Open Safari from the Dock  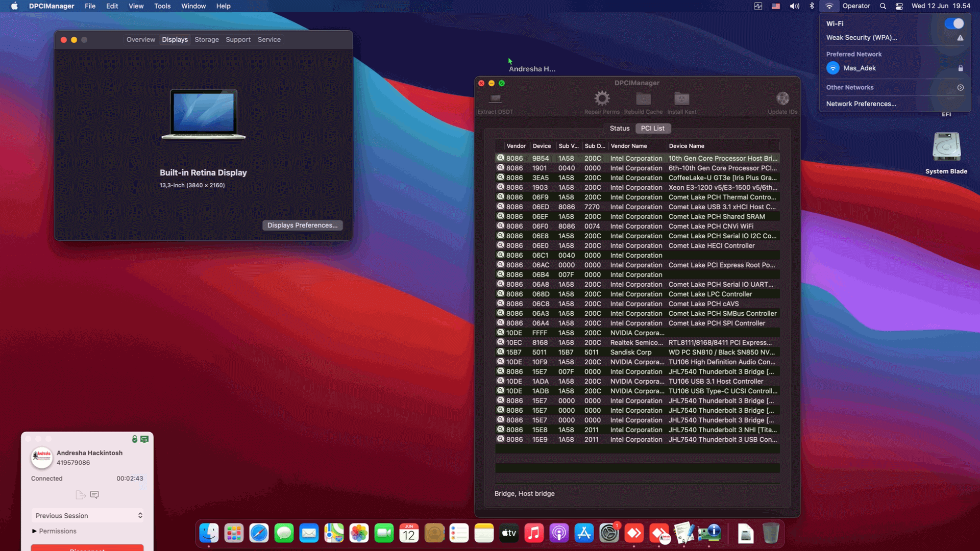tap(259, 533)
